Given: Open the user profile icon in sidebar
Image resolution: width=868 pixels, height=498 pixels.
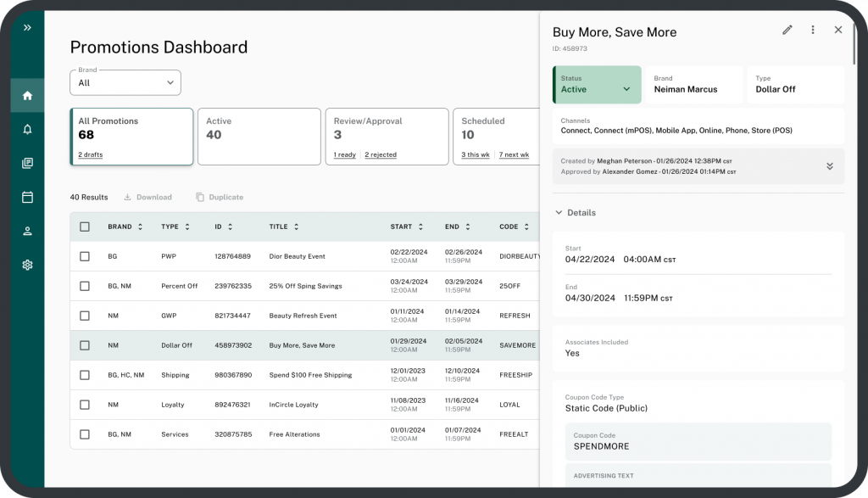Looking at the screenshot, I should pyautogui.click(x=27, y=231).
